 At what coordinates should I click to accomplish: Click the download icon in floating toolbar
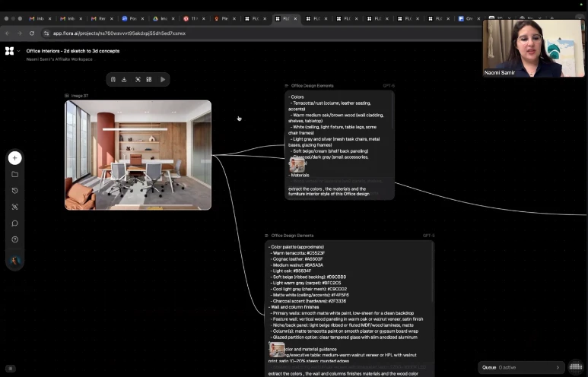coord(124,79)
